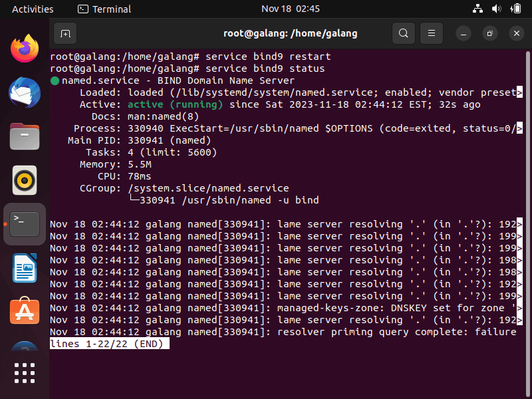Viewport: 532px width, 399px height.
Task: Show Applications grid in the dock
Action: pos(25,373)
